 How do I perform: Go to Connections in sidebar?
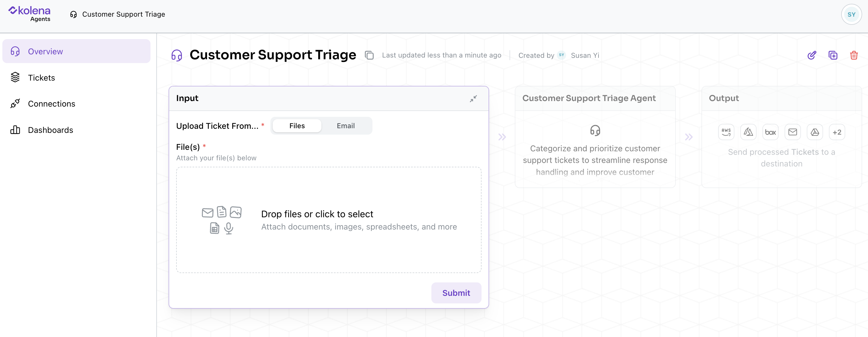pos(51,104)
